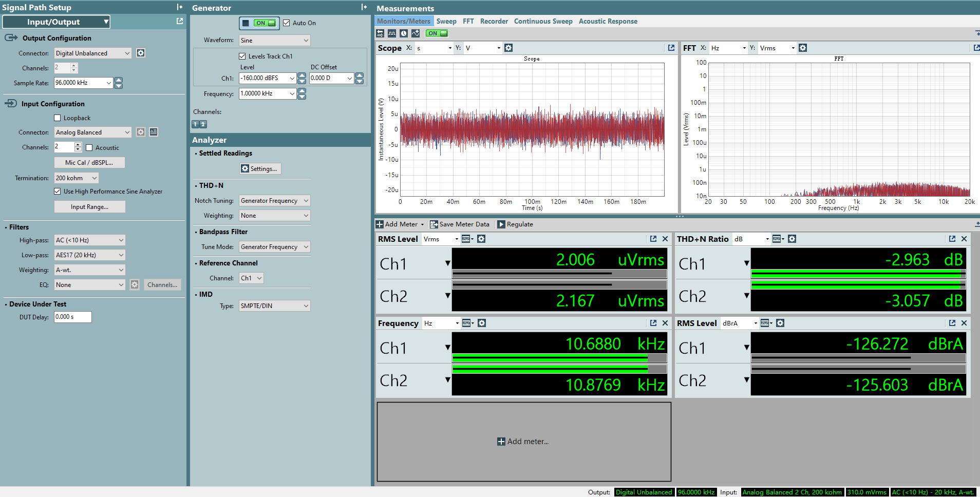Pop out the Scope graph window
The image size is (980, 497).
coord(671,48)
